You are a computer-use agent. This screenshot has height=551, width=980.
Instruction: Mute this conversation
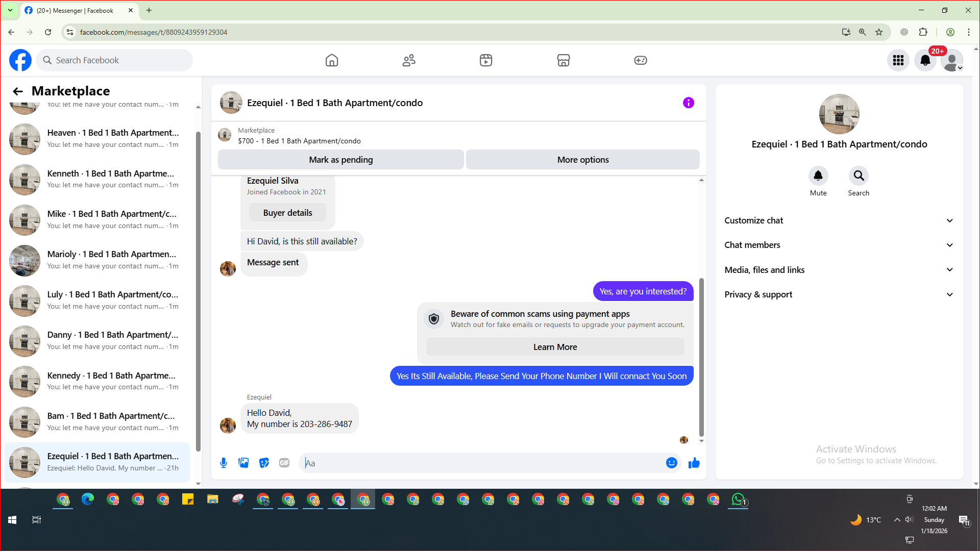coord(818,176)
